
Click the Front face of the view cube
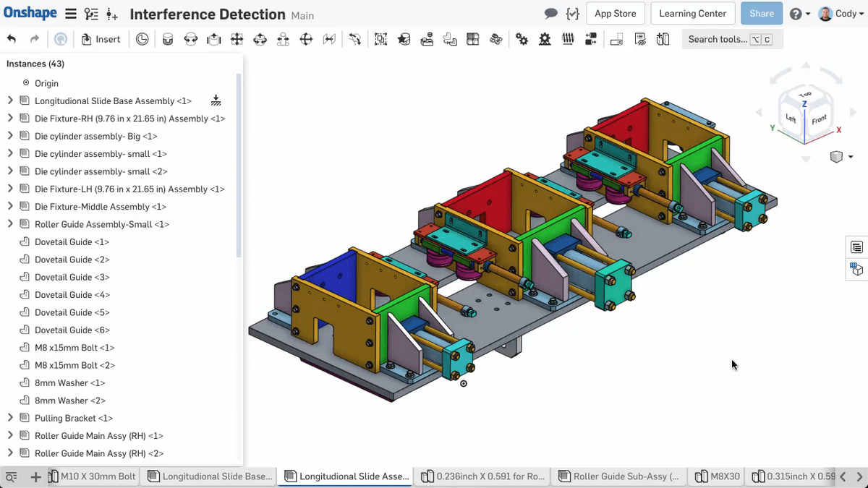coord(819,120)
